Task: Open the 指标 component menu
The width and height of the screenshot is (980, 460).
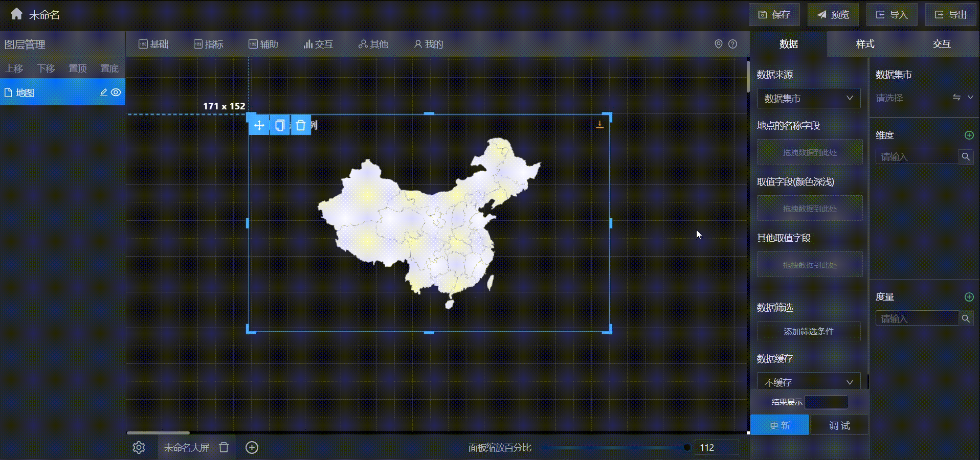Action: pos(209,44)
